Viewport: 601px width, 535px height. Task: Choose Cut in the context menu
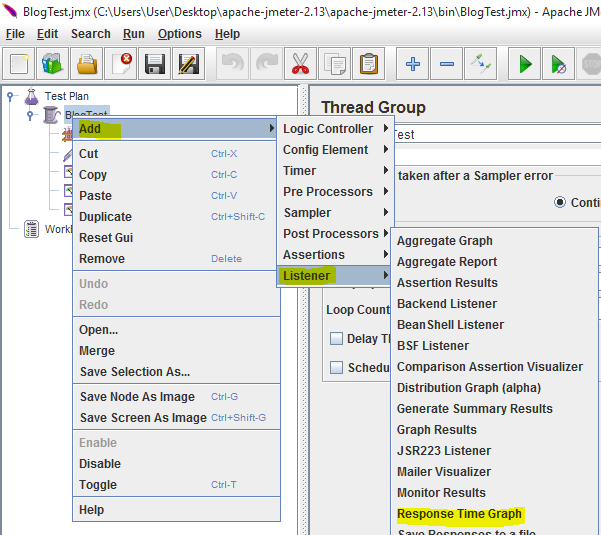(175, 154)
